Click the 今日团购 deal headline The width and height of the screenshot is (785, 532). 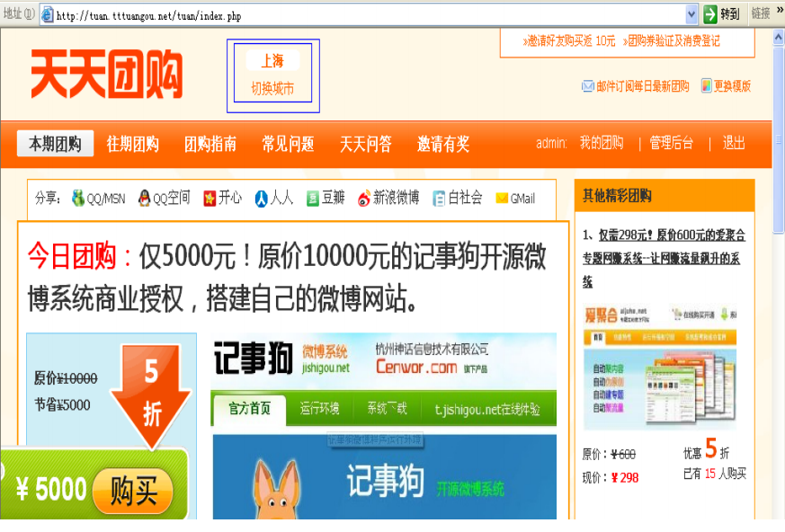coord(286,277)
